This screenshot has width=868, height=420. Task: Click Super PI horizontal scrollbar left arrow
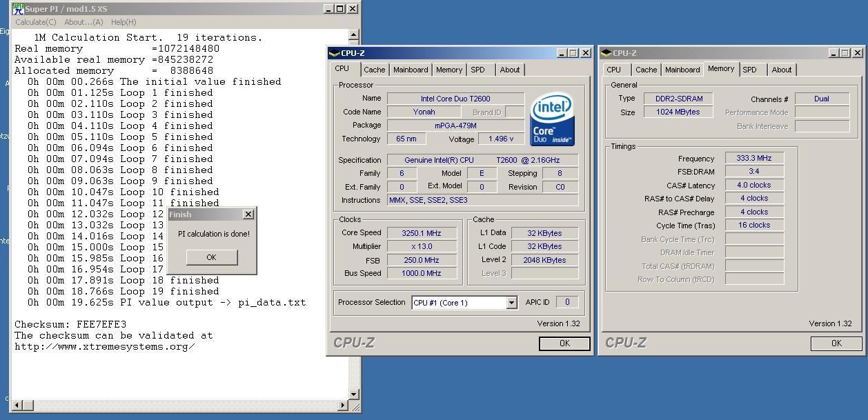pyautogui.click(x=18, y=405)
